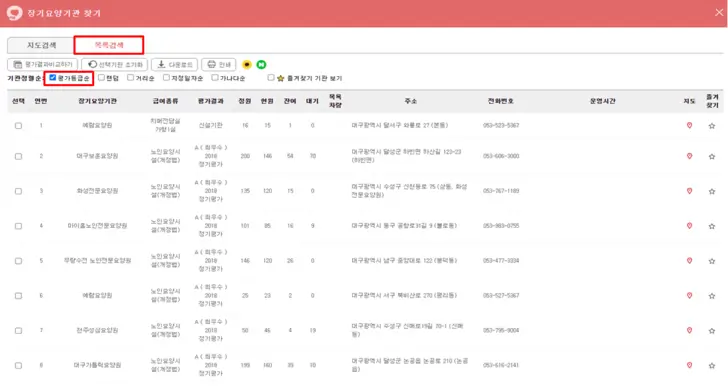Select the checkbox for row 8
The height and width of the screenshot is (386, 728).
18,365
